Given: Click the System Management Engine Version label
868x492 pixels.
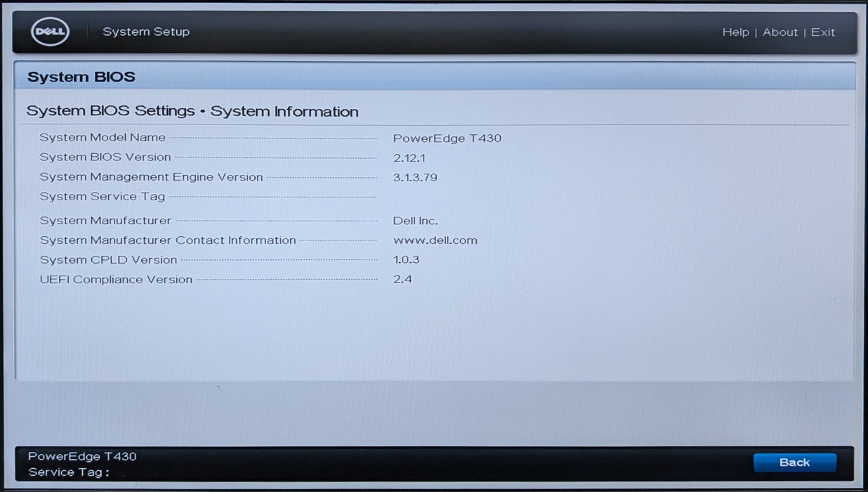Looking at the screenshot, I should (151, 177).
